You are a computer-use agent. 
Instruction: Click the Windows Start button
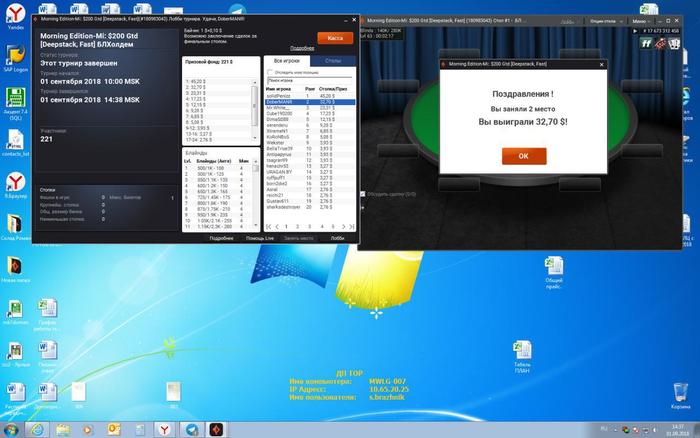coord(11,430)
